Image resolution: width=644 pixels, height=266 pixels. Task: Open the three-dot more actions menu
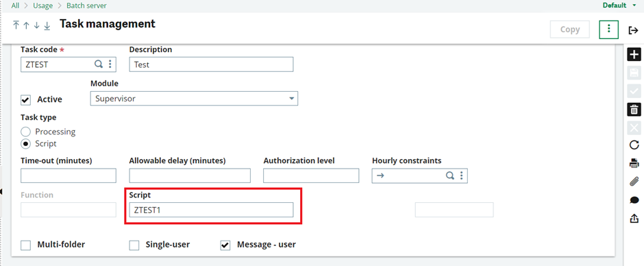(608, 29)
